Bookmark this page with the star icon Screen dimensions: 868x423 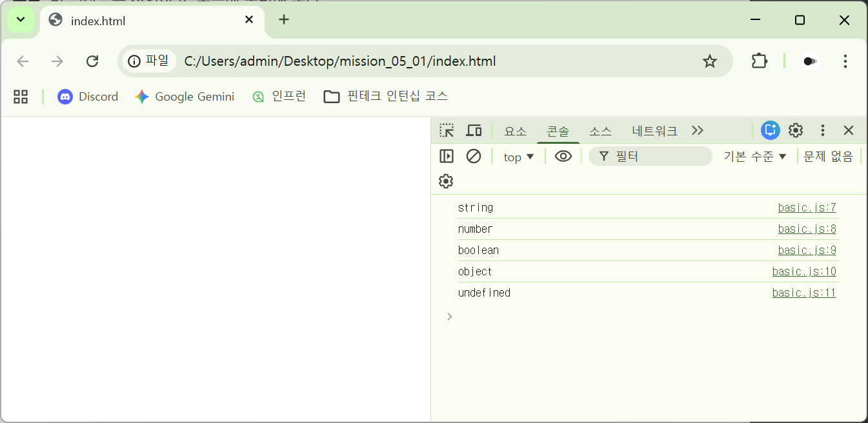(x=710, y=61)
